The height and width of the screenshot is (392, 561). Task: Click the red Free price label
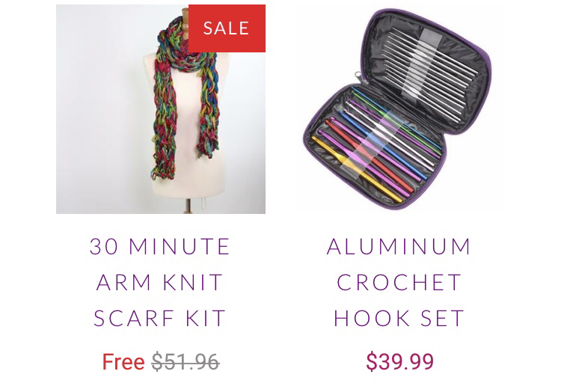123,361
